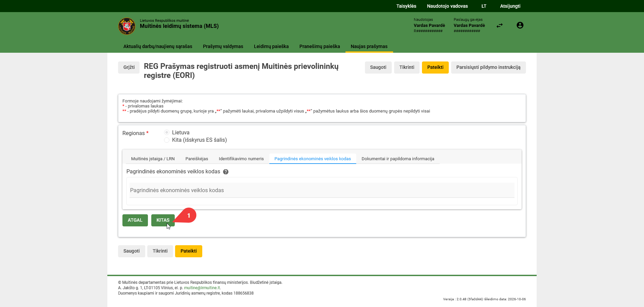
Task: Select the Lietuva region radio button
Action: (167, 132)
